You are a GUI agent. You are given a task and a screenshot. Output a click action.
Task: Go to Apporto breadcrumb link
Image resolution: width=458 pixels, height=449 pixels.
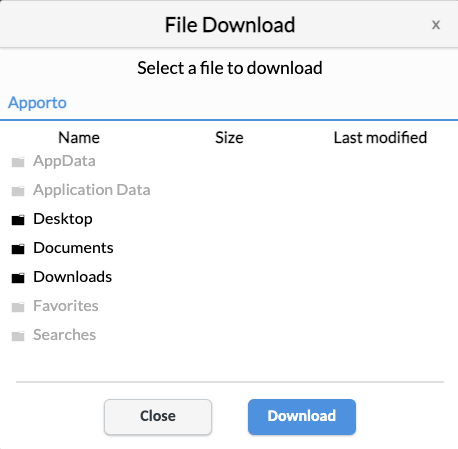coord(37,103)
